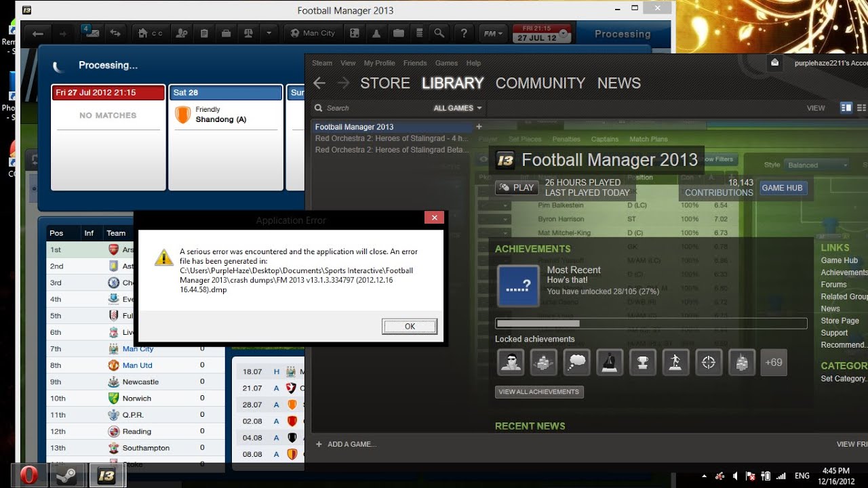The image size is (868, 488).
Task: Click the footballer statue locked achievement icon
Action: click(675, 363)
